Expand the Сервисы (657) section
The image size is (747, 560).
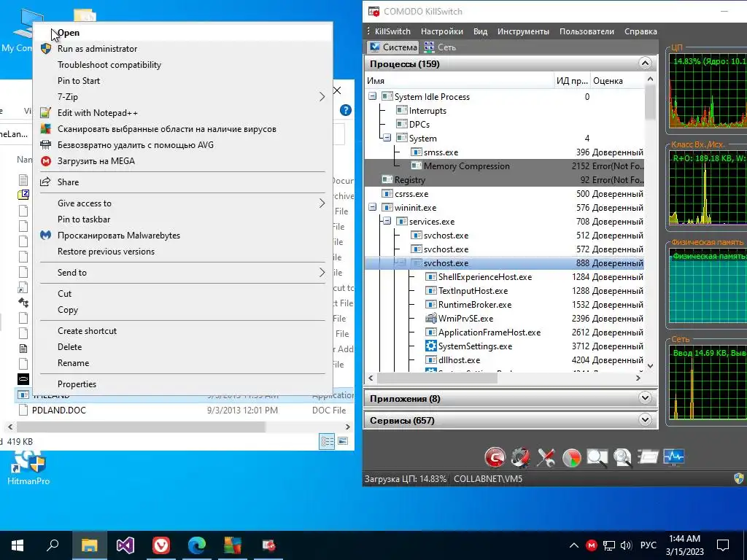pyautogui.click(x=645, y=420)
